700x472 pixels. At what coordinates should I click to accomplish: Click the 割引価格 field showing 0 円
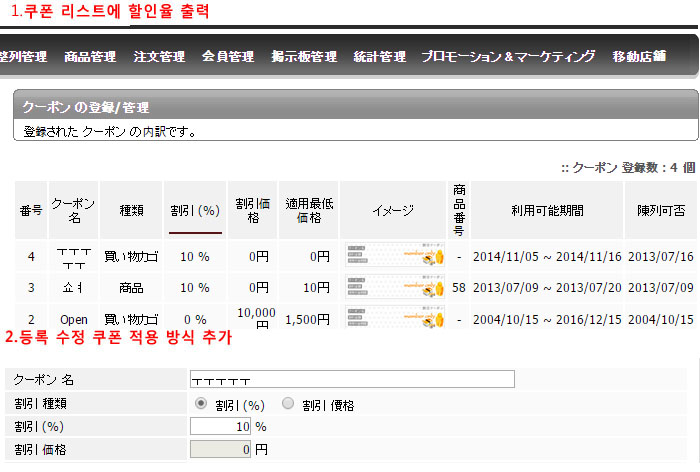click(219, 450)
